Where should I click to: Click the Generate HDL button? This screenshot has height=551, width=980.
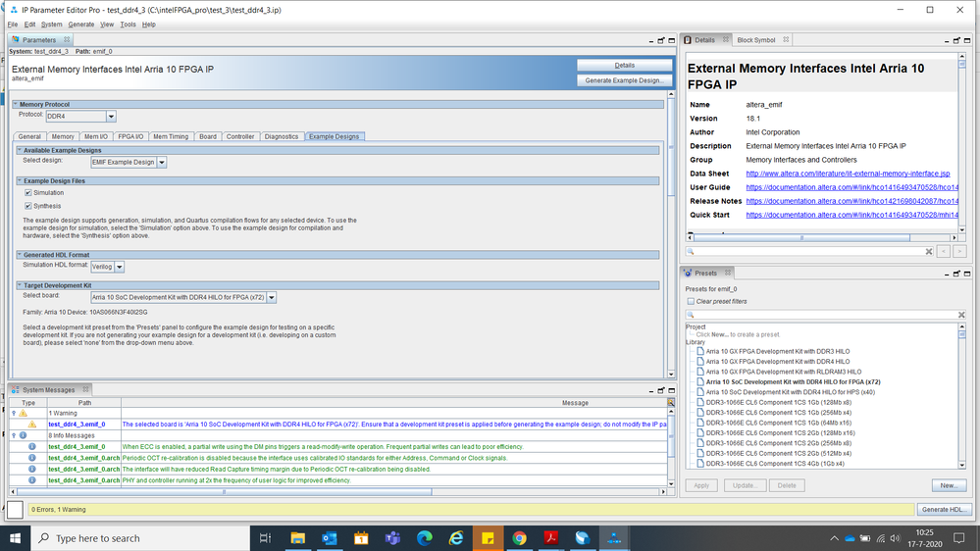[945, 509]
